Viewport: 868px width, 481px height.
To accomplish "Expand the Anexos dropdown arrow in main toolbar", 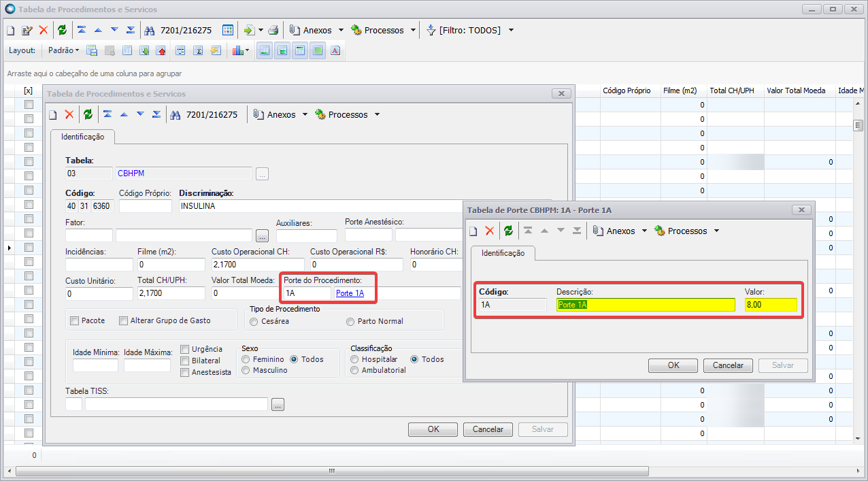I will click(x=341, y=31).
